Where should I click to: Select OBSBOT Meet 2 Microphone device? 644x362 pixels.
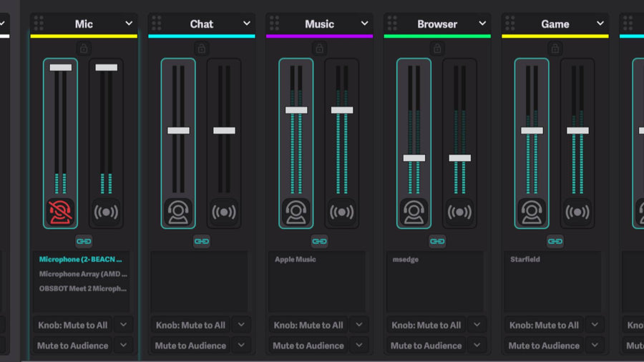pos(83,288)
